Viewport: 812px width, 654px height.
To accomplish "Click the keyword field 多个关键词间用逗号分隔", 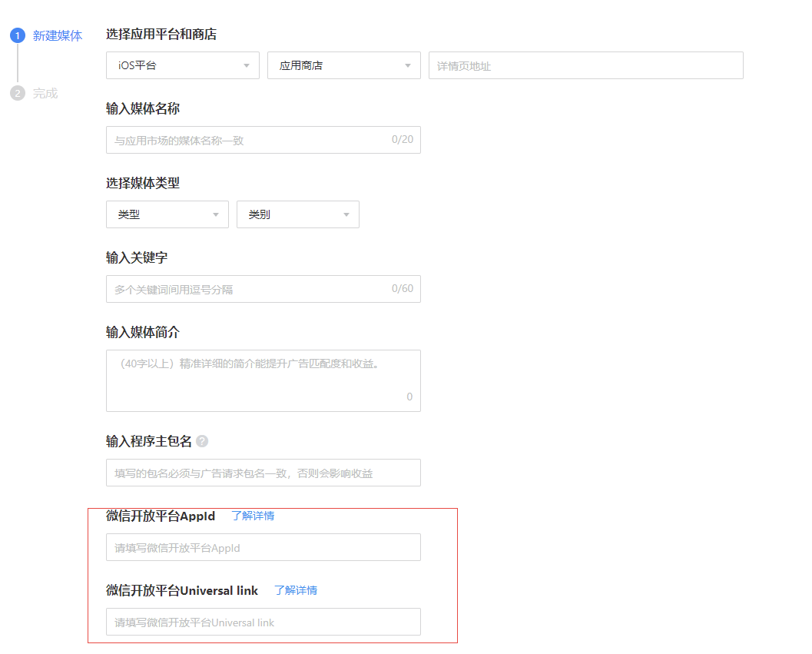I will pyautogui.click(x=263, y=289).
